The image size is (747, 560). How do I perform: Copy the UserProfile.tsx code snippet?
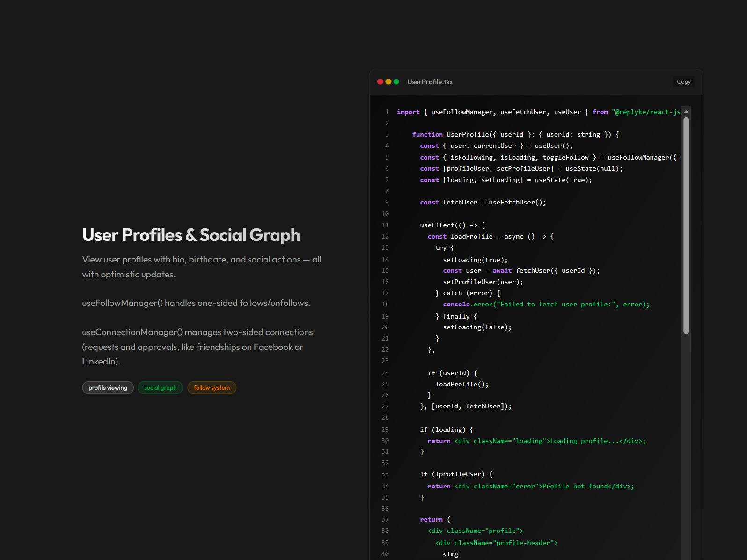pyautogui.click(x=683, y=82)
